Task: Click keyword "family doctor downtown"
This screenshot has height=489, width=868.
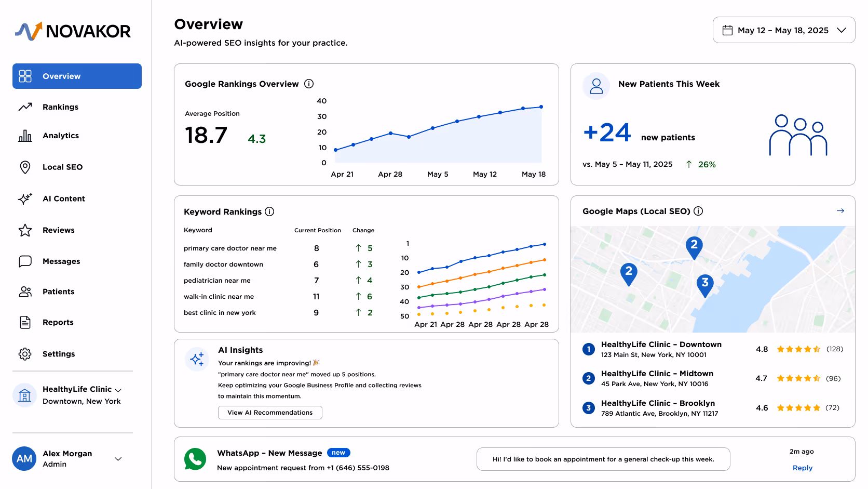Action: 223,265
